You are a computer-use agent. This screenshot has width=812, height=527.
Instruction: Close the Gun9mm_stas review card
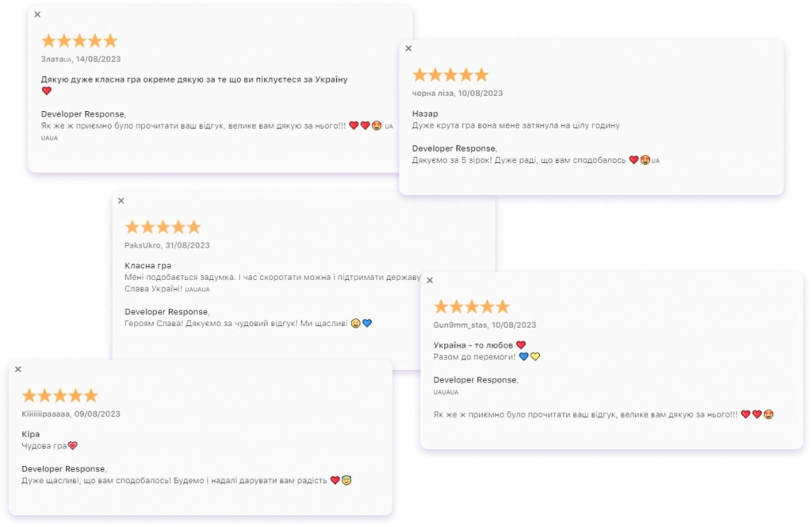(430, 280)
